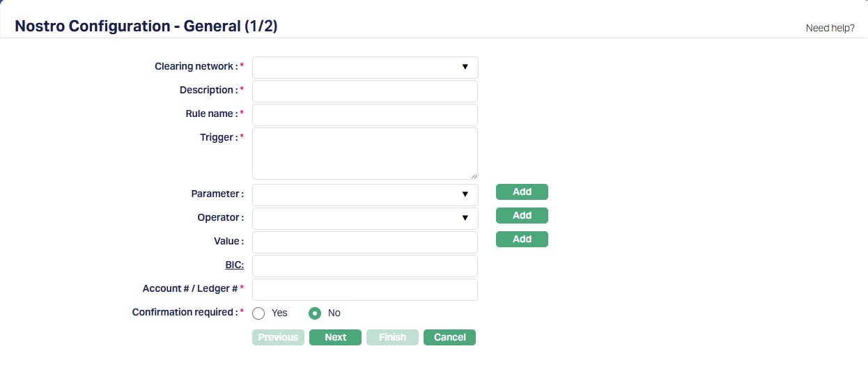The width and height of the screenshot is (868, 367).
Task: Open the Clearing network dropdown
Action: point(365,67)
